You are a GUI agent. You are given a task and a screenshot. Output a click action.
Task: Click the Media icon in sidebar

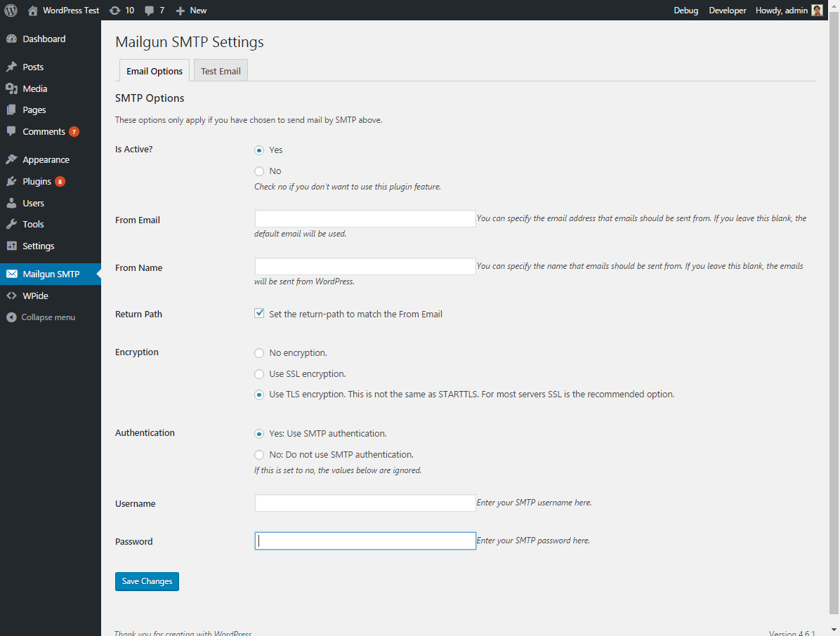(x=11, y=89)
